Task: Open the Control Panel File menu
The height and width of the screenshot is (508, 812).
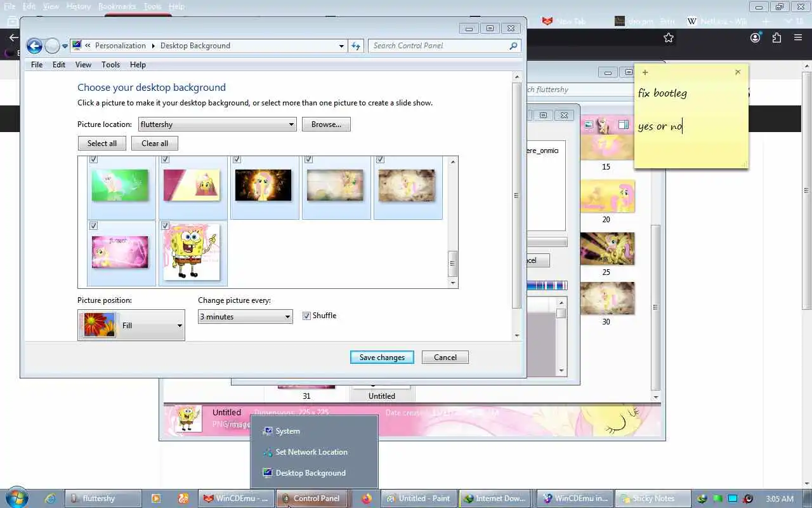Action: click(x=37, y=65)
